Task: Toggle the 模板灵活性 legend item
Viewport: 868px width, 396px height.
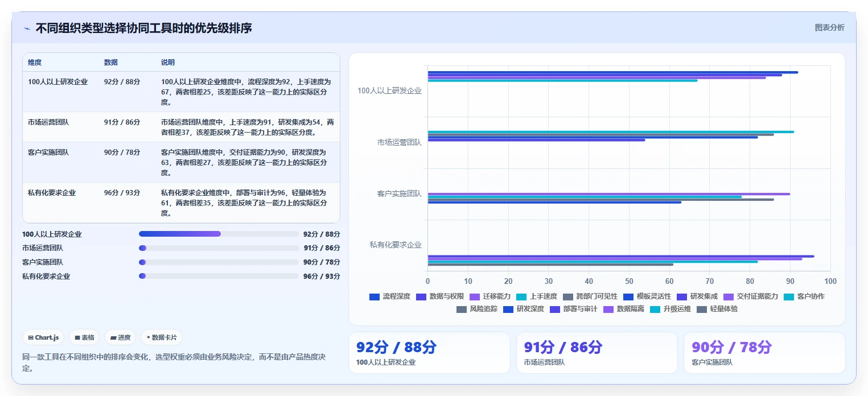Action: tap(647, 296)
